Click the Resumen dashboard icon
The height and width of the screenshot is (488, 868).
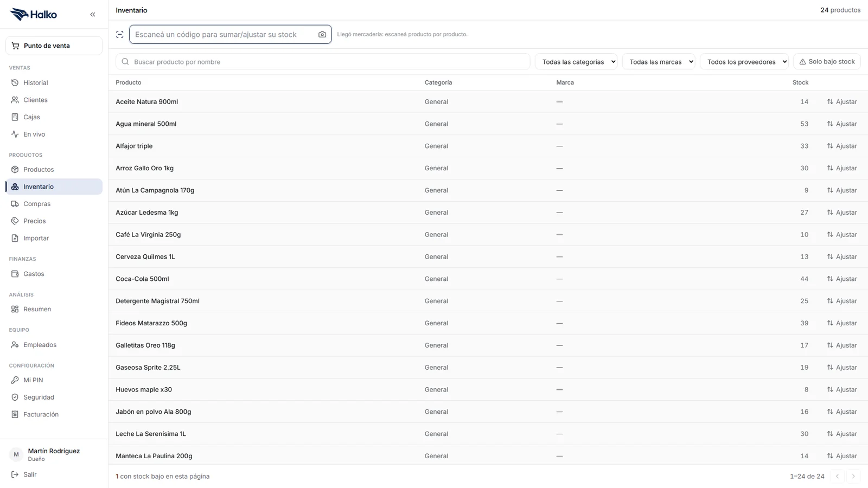coord(15,309)
